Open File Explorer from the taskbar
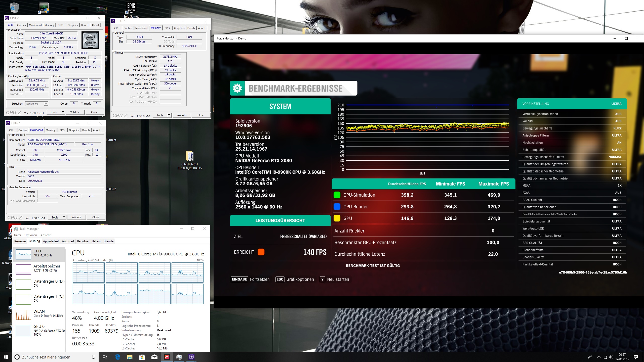The image size is (644, 362). [130, 357]
